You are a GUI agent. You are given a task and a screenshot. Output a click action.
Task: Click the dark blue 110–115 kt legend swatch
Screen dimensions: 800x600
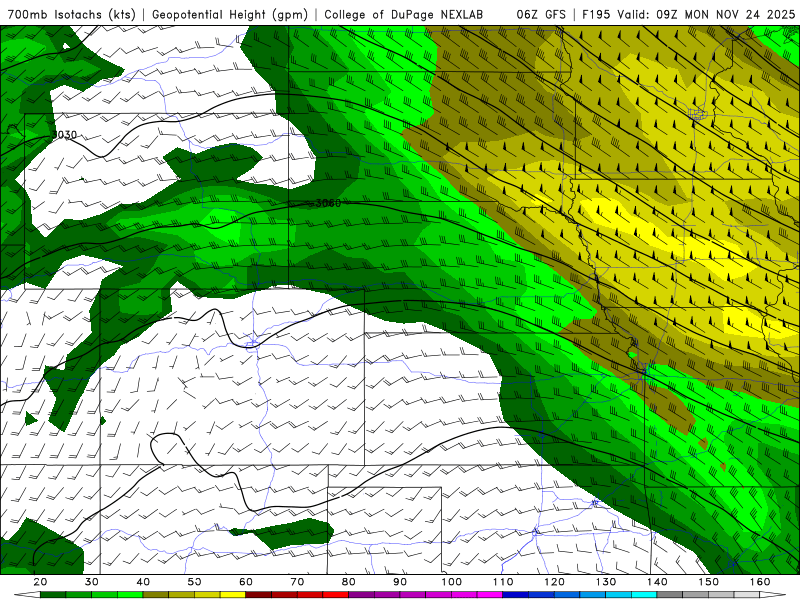515,595
